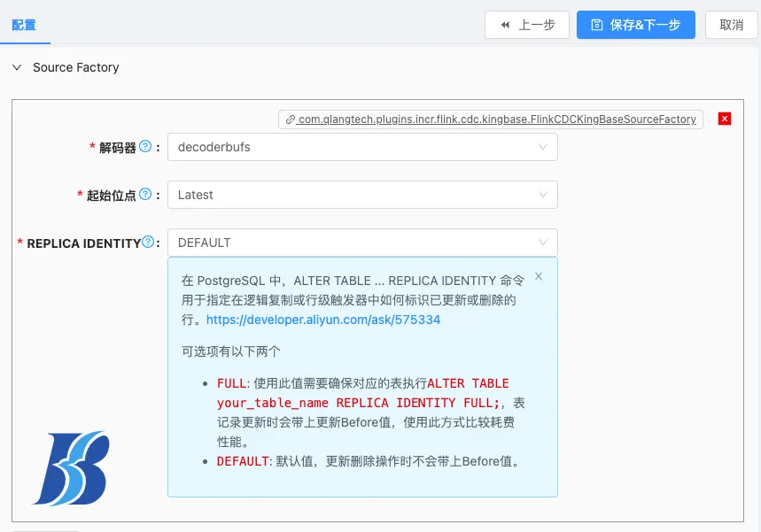The image size is (761, 532).
Task: Click the red delete X icon
Action: (x=725, y=119)
